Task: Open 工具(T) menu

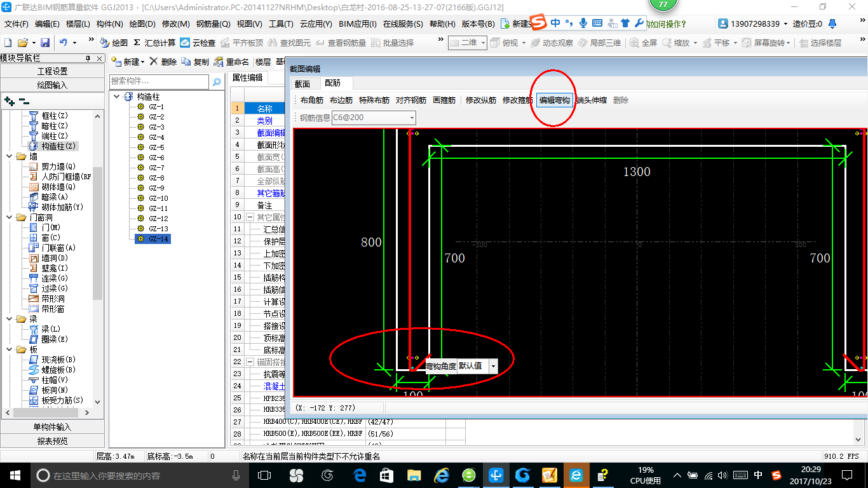Action: coord(281,24)
